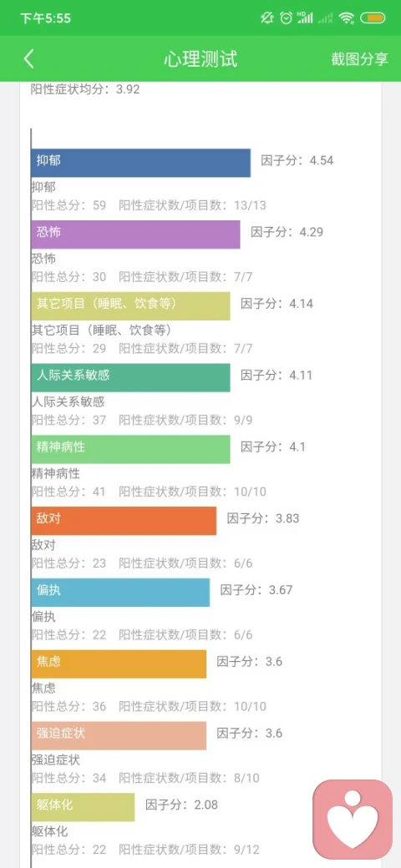Tap the muted notification bell icon
Screen dimensions: 401x868
coord(267,18)
